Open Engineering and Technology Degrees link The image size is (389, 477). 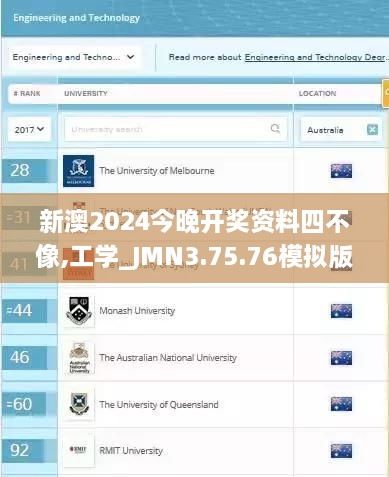pyautogui.click(x=316, y=57)
